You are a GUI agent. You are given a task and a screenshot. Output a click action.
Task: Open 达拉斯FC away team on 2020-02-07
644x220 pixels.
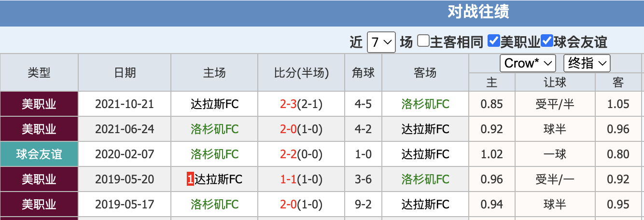(x=425, y=154)
